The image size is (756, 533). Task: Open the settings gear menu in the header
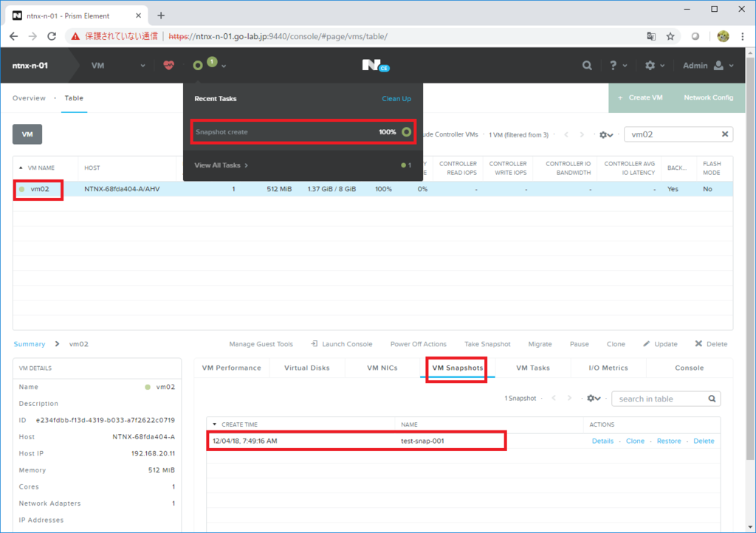pyautogui.click(x=650, y=65)
